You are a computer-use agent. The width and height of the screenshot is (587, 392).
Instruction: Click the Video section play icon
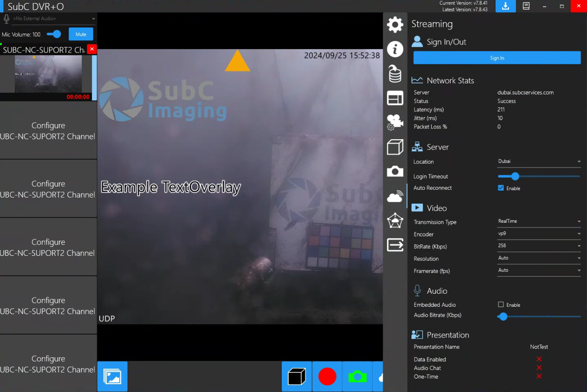pyautogui.click(x=417, y=208)
